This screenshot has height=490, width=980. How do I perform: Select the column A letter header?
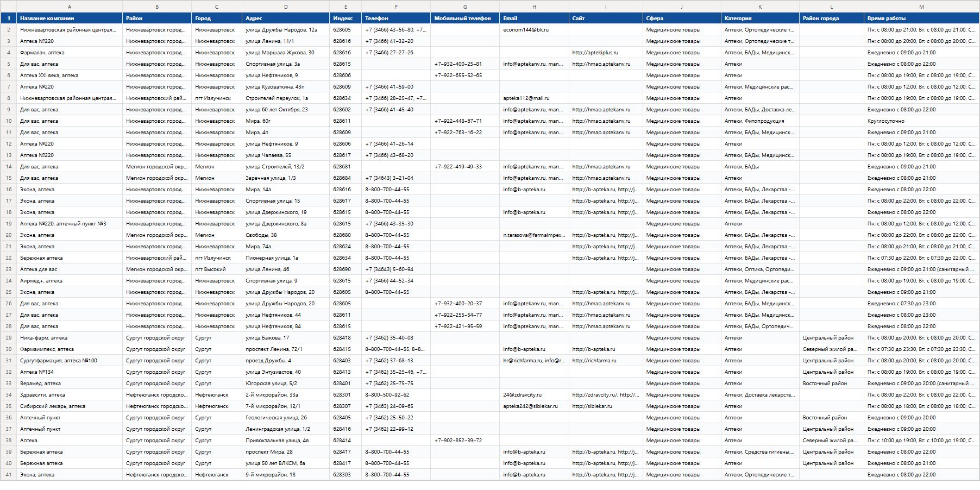point(70,7)
